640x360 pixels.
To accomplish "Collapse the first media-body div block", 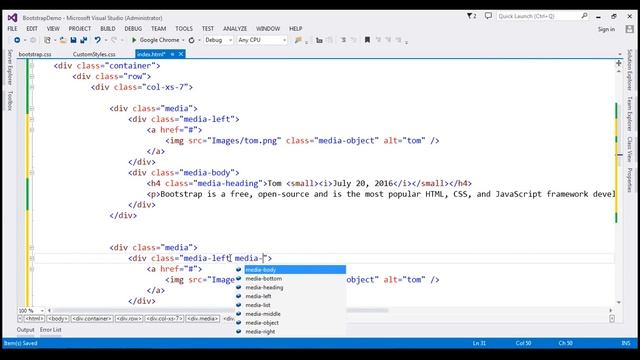I will tap(32, 173).
